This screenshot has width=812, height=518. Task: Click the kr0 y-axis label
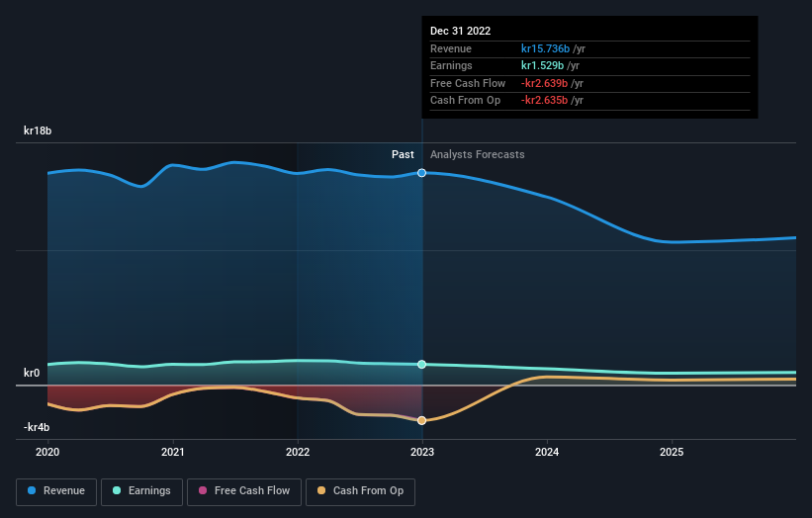click(32, 373)
